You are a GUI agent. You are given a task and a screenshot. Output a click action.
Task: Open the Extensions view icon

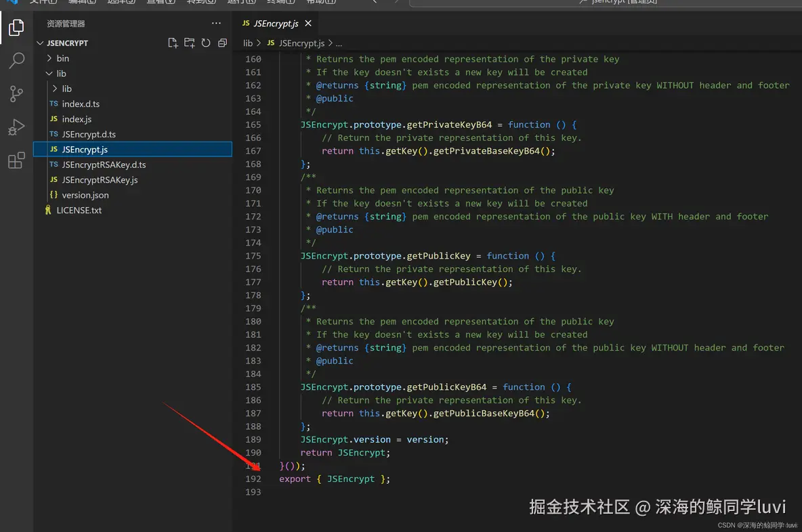tap(16, 160)
